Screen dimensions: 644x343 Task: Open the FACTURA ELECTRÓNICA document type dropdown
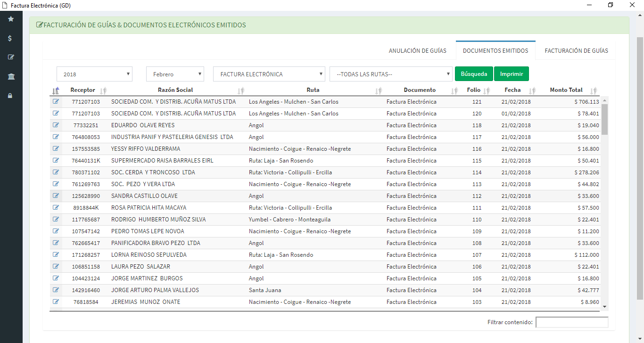coord(269,74)
